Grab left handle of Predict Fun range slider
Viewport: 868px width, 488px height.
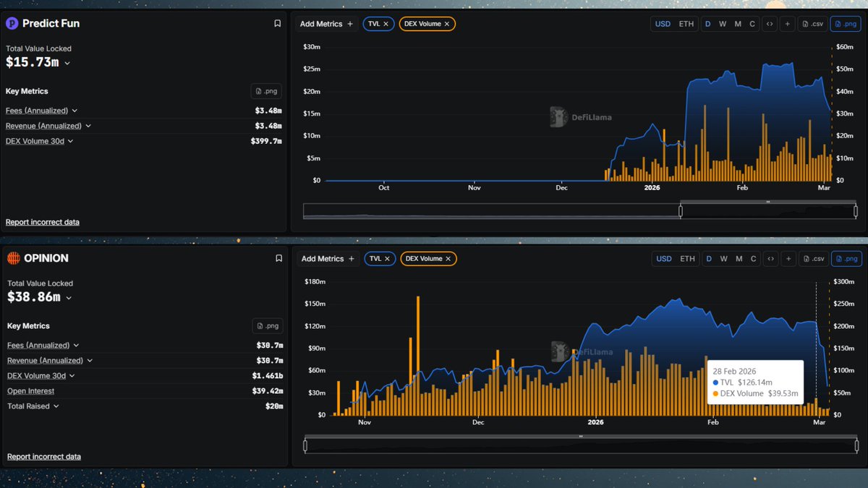(681, 210)
